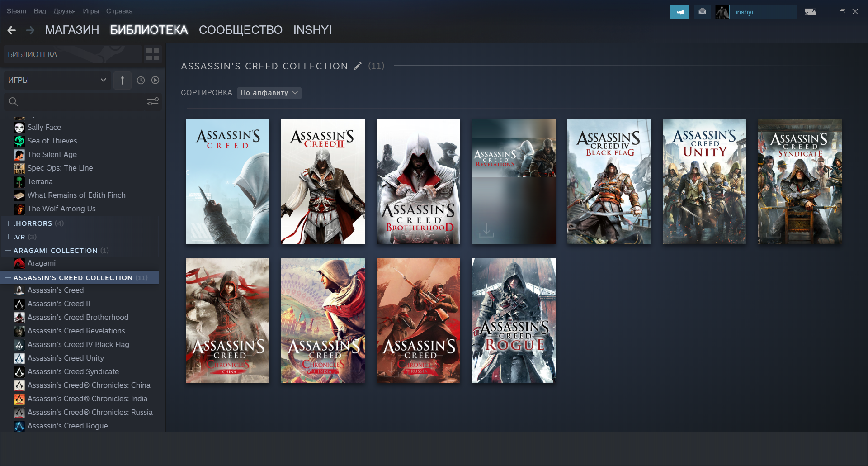This screenshot has height=466, width=868.
Task: Select Assassin's Creed Rogue in sidebar
Action: [68, 426]
